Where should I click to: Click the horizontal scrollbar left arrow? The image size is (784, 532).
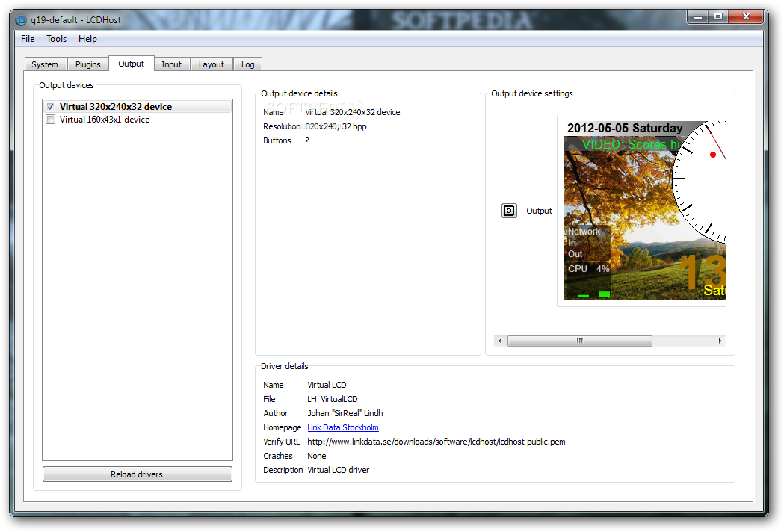coord(500,341)
